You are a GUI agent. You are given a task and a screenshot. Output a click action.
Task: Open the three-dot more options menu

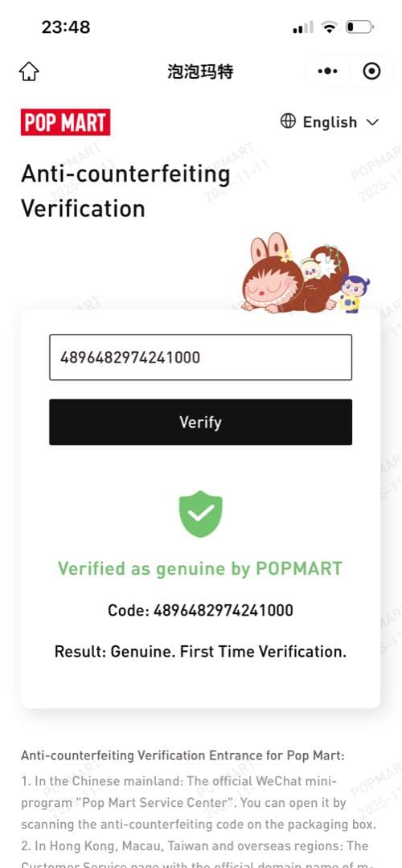pyautogui.click(x=327, y=71)
